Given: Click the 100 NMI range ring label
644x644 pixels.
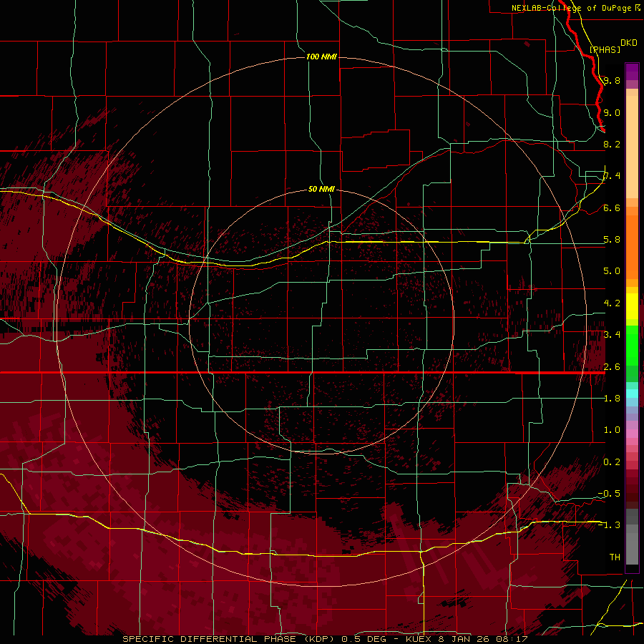Looking at the screenshot, I should 321,57.
